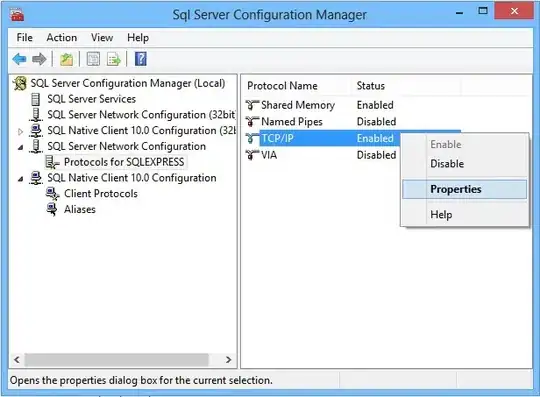Select Client Protocols in the tree

point(101,194)
